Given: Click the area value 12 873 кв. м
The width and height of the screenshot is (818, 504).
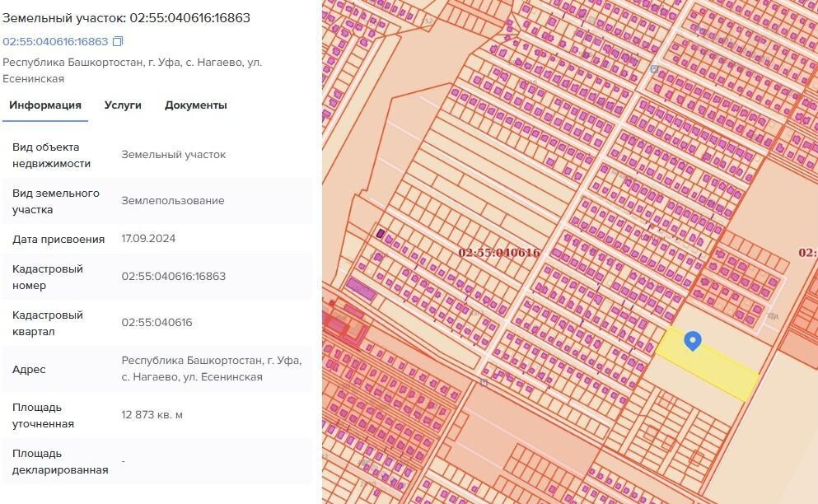Looking at the screenshot, I should click(152, 415).
